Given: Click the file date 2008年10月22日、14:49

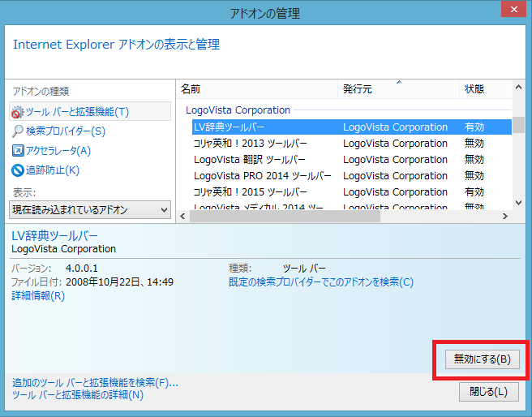Looking at the screenshot, I should coord(119,282).
